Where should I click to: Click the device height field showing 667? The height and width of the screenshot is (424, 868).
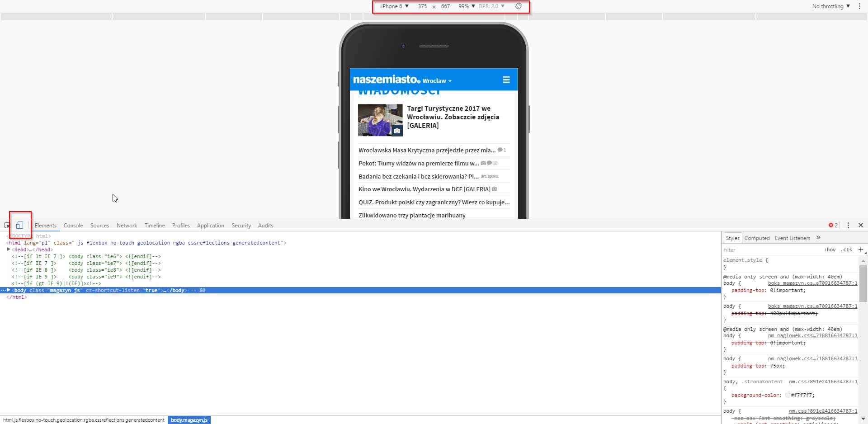pyautogui.click(x=445, y=6)
